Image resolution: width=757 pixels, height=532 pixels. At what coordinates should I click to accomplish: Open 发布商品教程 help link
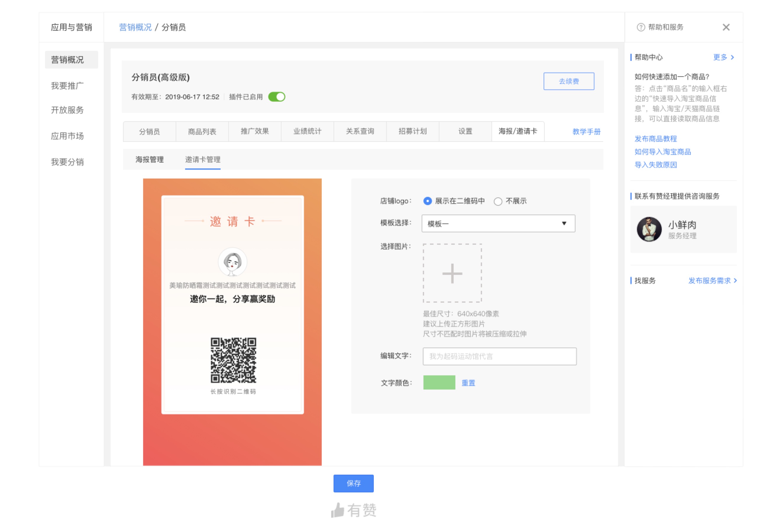point(656,139)
